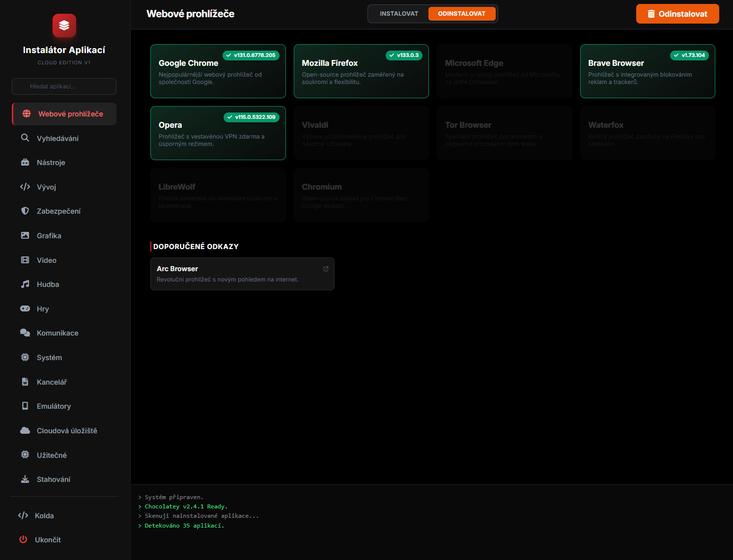The height and width of the screenshot is (560, 733).
Task: Click the music note icon beside Hudba
Action: pyautogui.click(x=25, y=284)
